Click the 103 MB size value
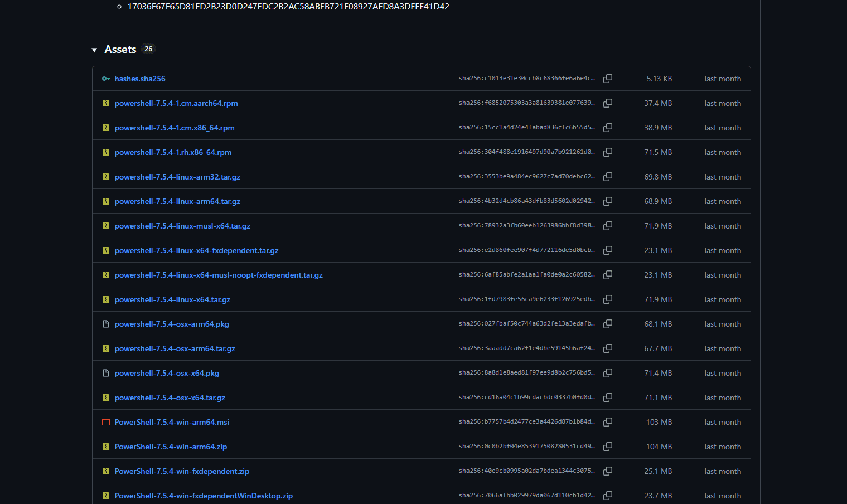Image resolution: width=847 pixels, height=504 pixels. pos(659,422)
